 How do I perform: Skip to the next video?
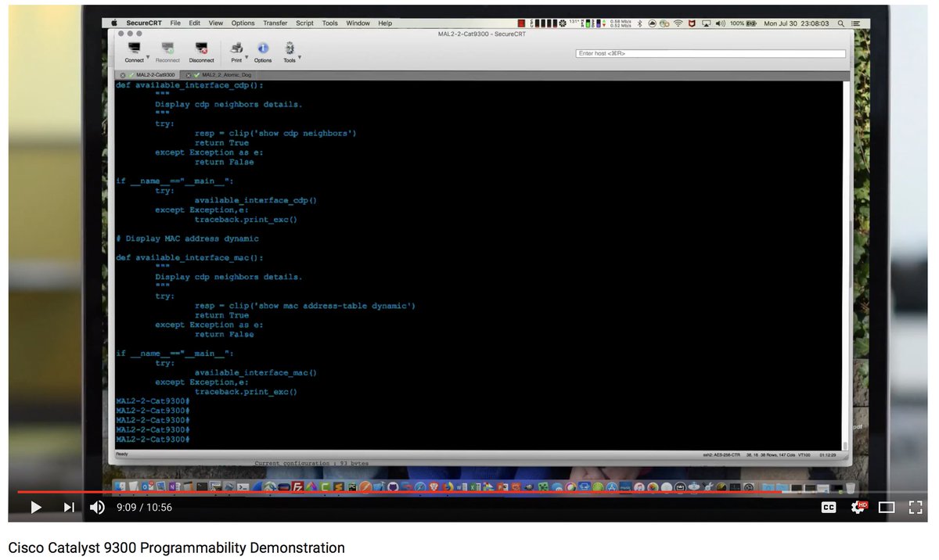[69, 508]
